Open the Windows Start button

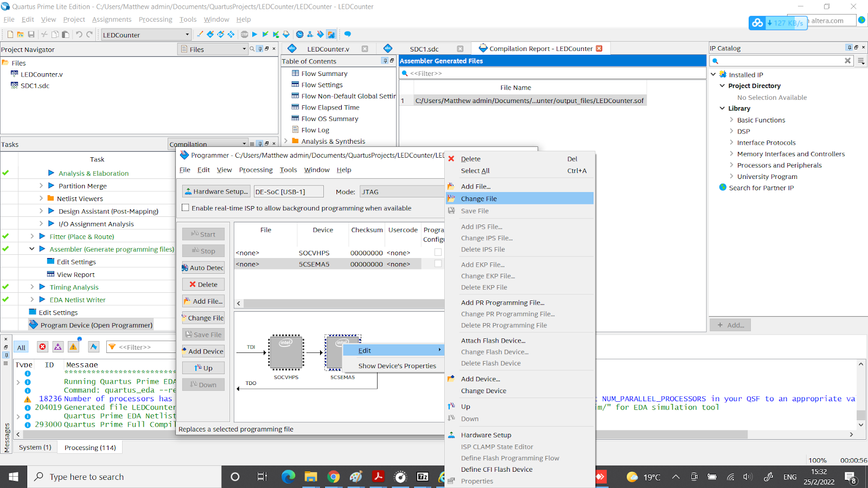tap(14, 477)
